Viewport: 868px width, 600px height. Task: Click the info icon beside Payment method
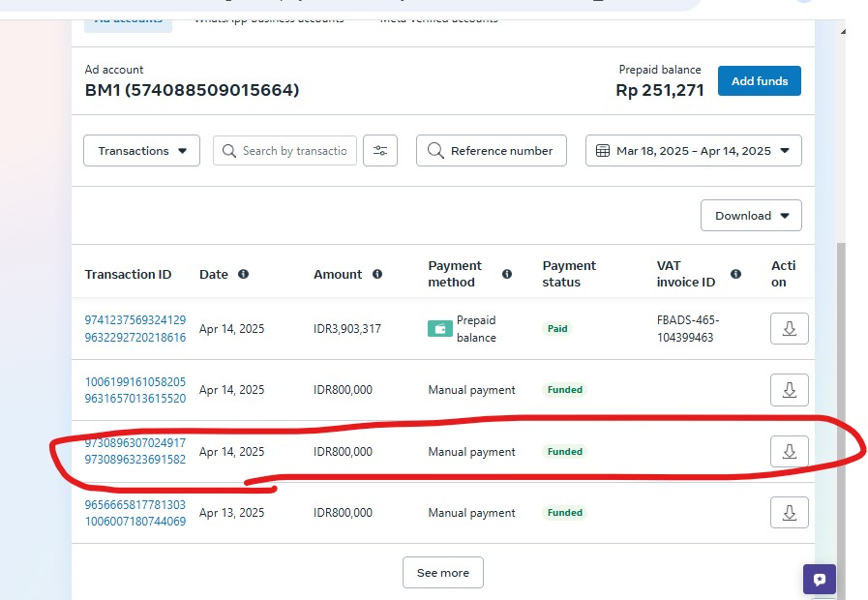pos(507,274)
